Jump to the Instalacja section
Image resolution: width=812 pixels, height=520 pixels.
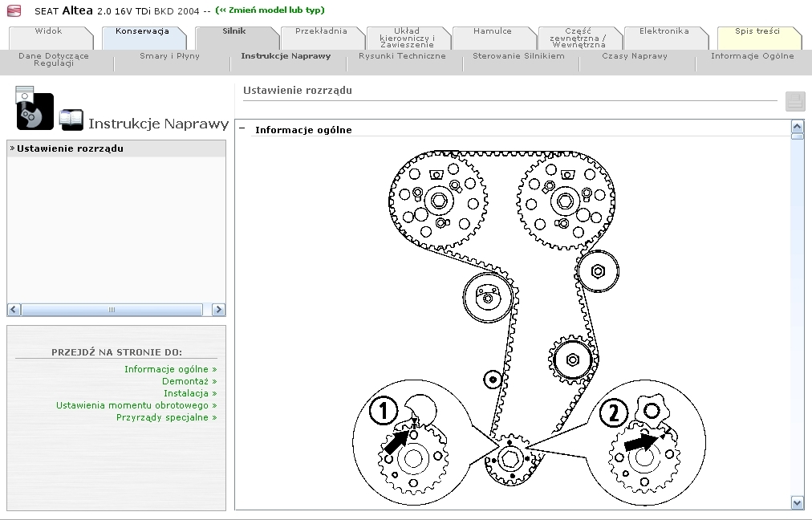(190, 393)
